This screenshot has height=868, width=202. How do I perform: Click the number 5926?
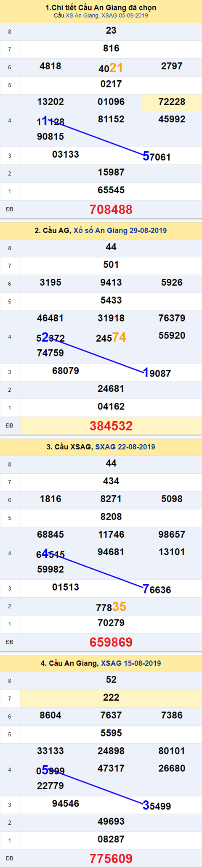click(172, 282)
